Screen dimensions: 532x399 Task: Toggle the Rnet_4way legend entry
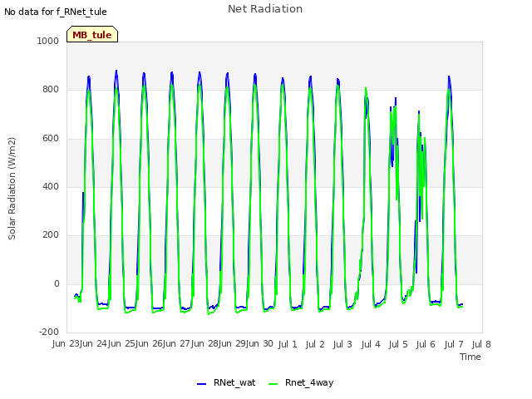301,382
